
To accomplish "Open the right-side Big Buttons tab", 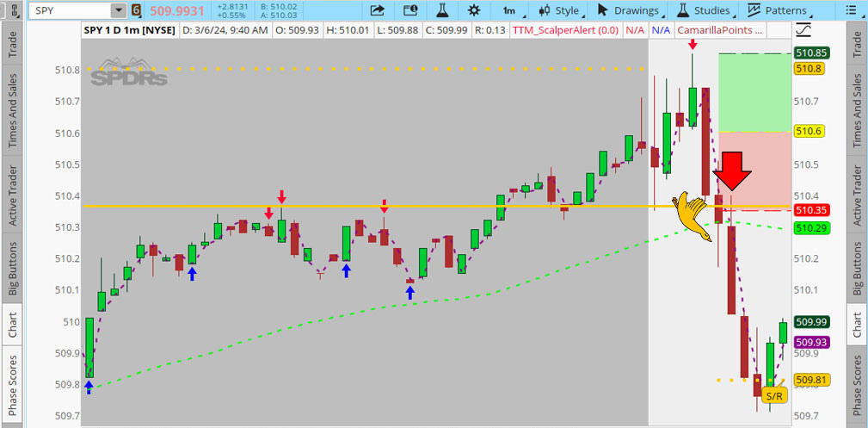I will click(857, 269).
